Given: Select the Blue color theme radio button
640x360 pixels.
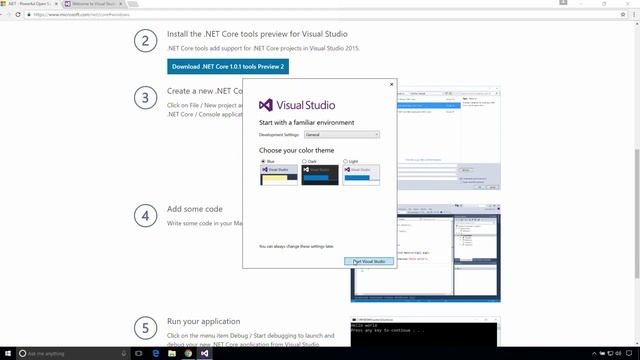Looking at the screenshot, I should tap(263, 162).
